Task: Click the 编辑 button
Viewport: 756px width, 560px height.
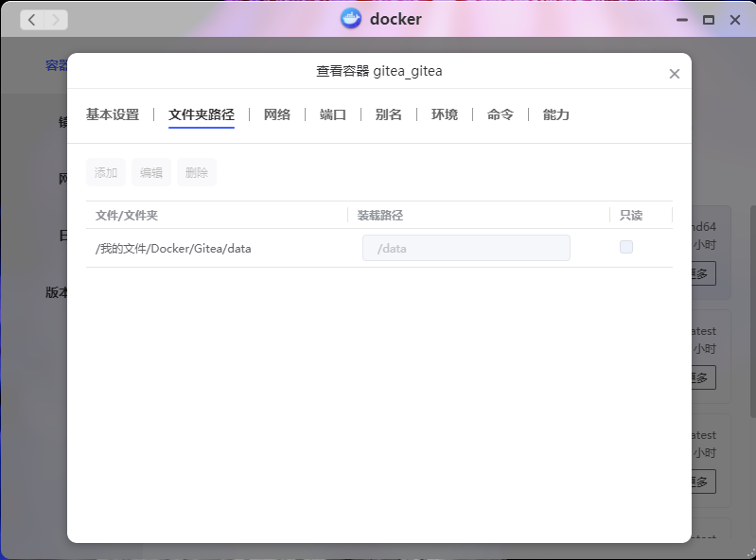Action: [x=151, y=172]
